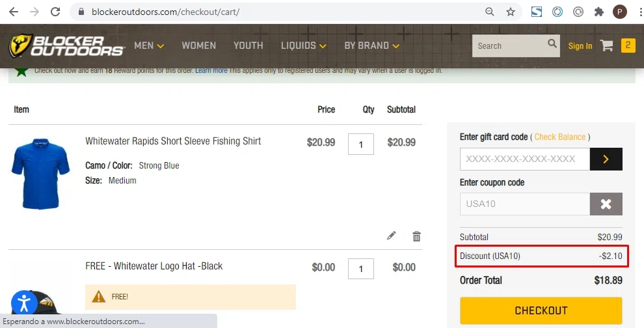This screenshot has width=644, height=328.
Task: Open the browser extensions puzzle icon
Action: [599, 12]
